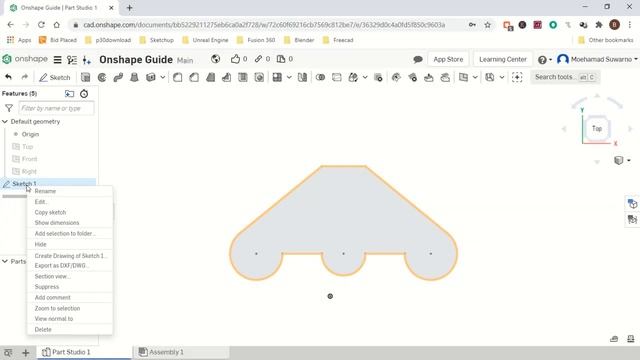
Task: Select the Revolve tool
Action: (102, 77)
